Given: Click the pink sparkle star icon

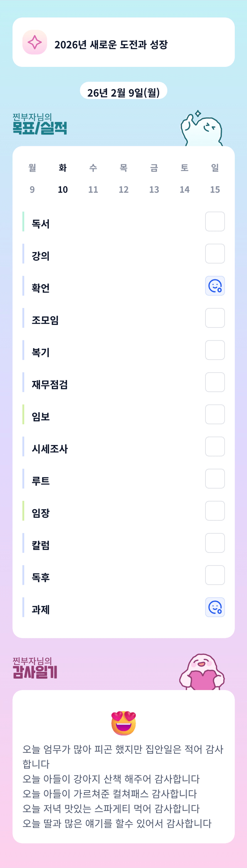Looking at the screenshot, I should point(35,42).
